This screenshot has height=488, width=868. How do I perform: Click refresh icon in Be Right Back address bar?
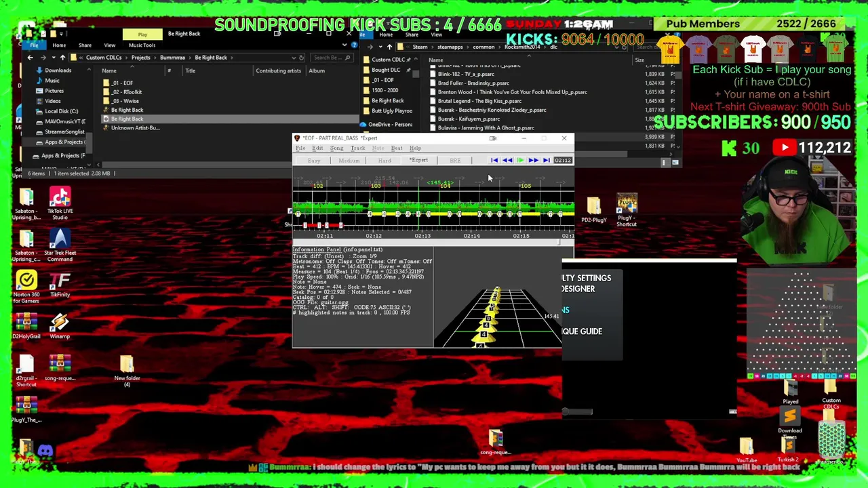pyautogui.click(x=302, y=58)
